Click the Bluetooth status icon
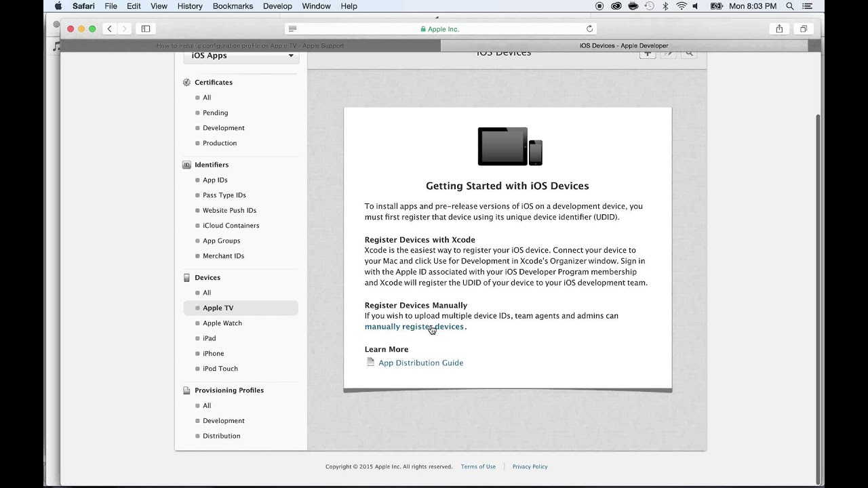The height and width of the screenshot is (488, 868). (x=665, y=6)
